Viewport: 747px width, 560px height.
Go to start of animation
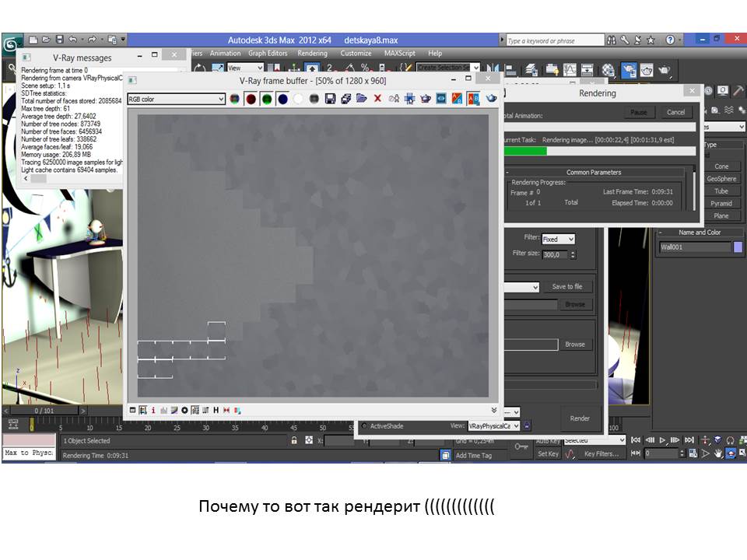click(636, 440)
